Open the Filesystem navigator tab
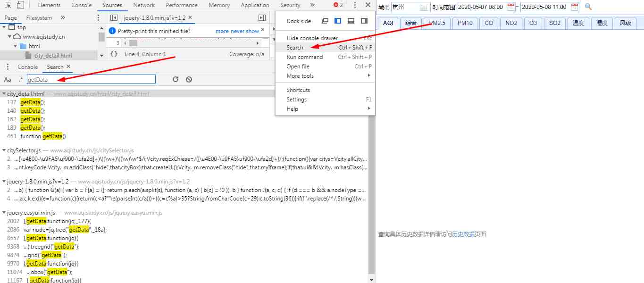Viewport: 644px width, 283px height. pos(39,17)
